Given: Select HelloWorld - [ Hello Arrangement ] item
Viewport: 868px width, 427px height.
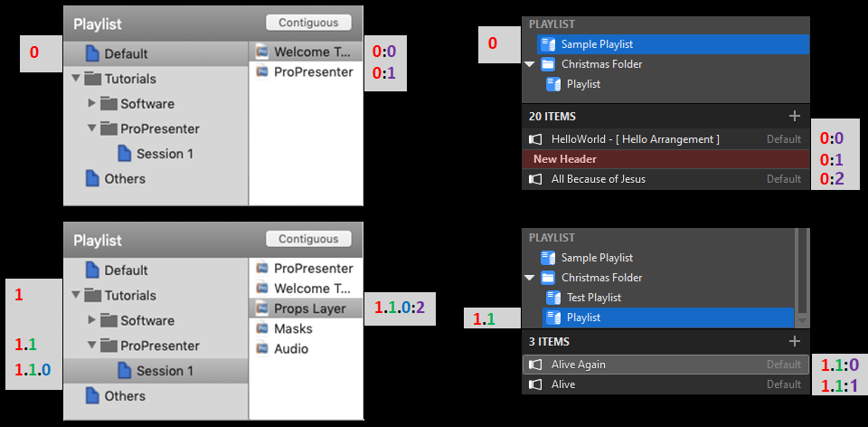Looking at the screenshot, I should click(635, 139).
